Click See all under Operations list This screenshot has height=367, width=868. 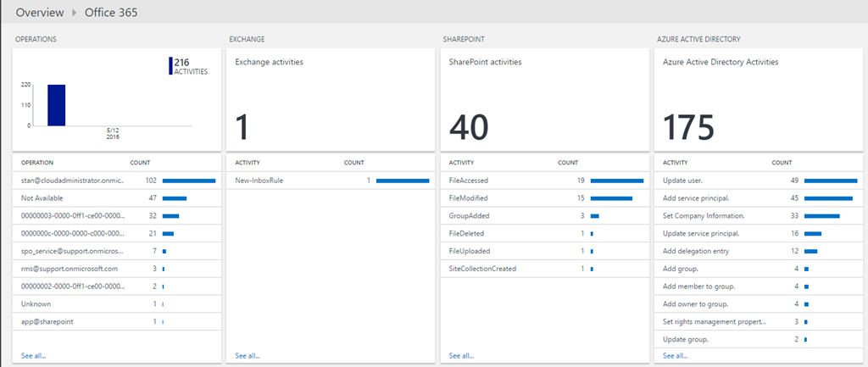coord(34,355)
